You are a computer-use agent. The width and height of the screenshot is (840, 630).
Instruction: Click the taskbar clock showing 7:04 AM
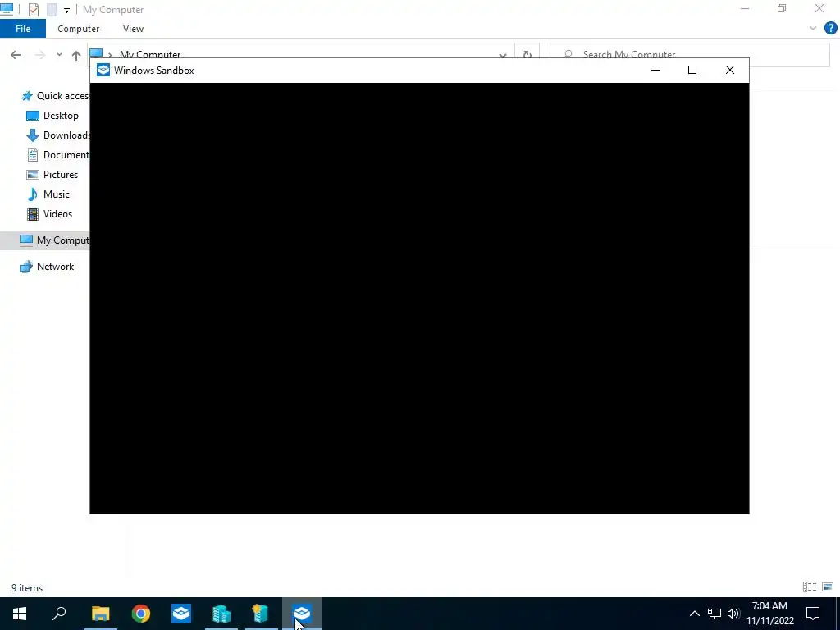769,614
